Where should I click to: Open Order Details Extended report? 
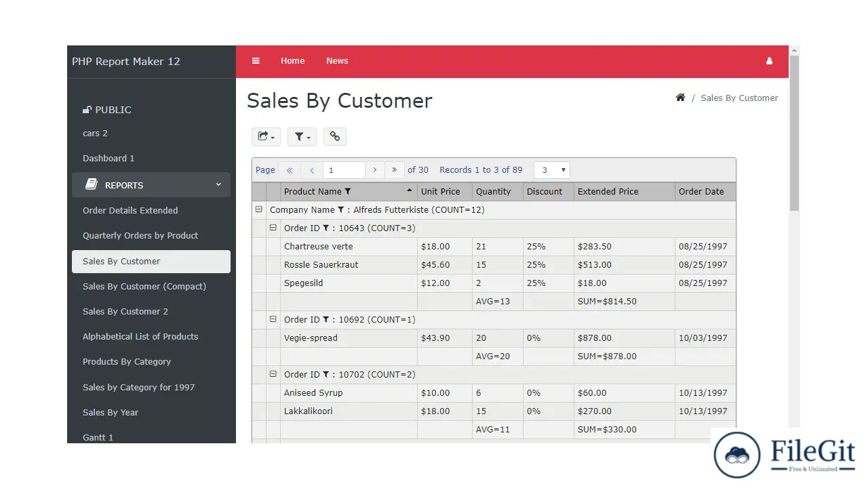click(x=130, y=211)
